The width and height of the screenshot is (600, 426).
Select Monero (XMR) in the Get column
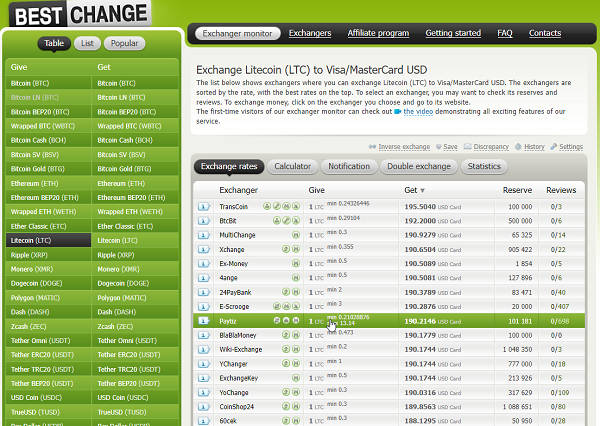(x=135, y=269)
